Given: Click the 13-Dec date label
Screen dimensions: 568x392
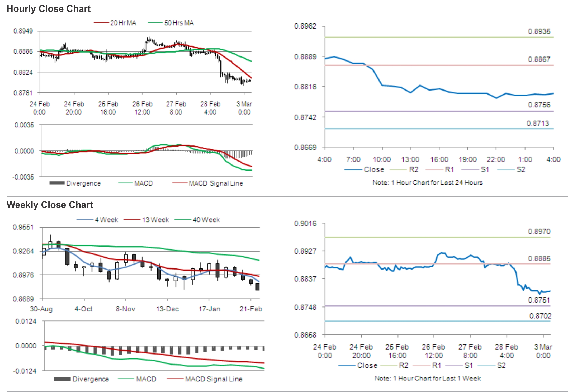Looking at the screenshot, I should [167, 309].
